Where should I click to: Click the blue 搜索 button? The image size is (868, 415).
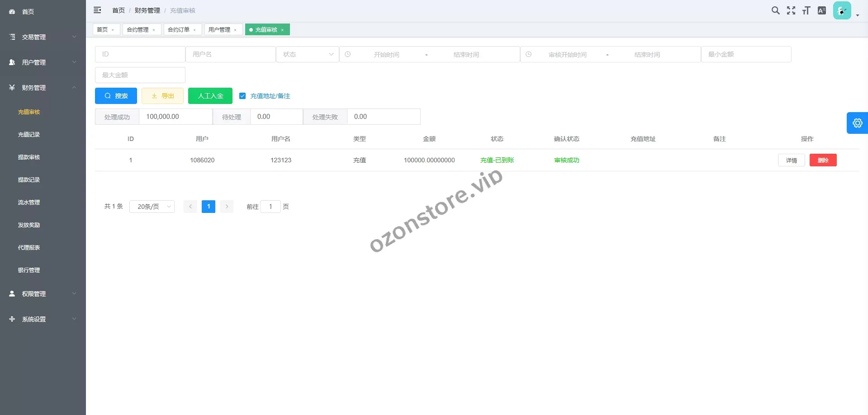[116, 96]
